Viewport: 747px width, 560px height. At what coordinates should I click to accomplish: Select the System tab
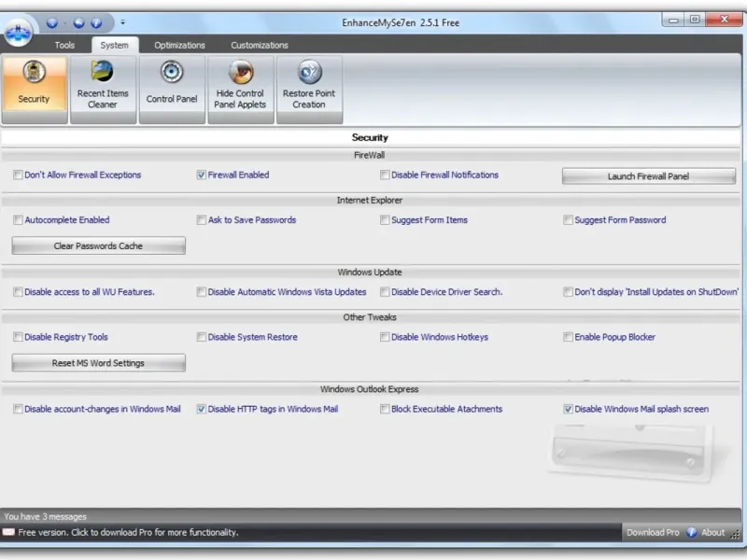pyautogui.click(x=114, y=45)
